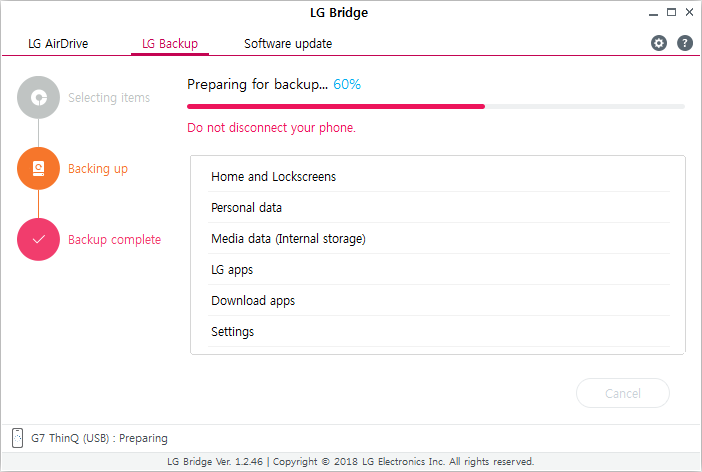
Task: Click the Selecting items step icon
Action: pyautogui.click(x=39, y=98)
